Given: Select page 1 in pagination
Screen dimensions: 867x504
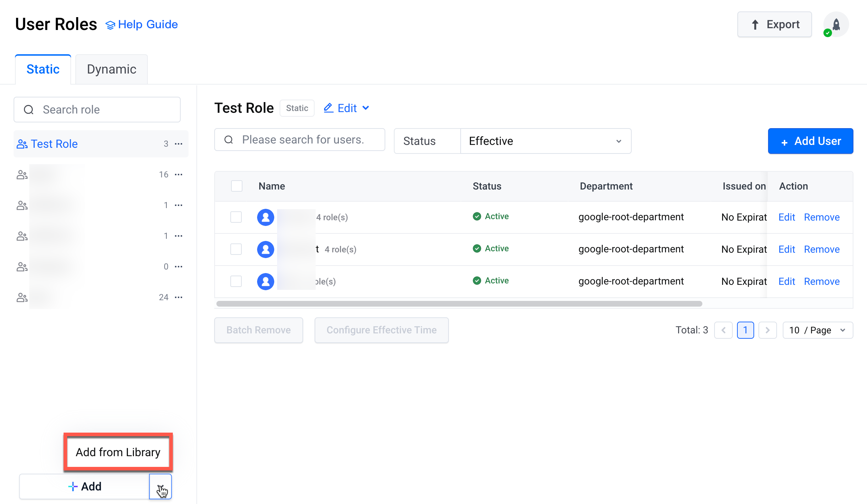Looking at the screenshot, I should pyautogui.click(x=745, y=330).
